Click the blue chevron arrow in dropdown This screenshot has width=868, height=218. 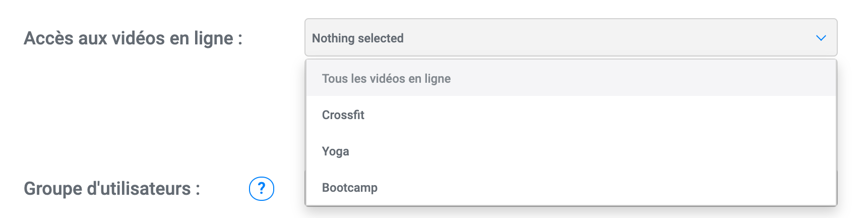point(821,38)
